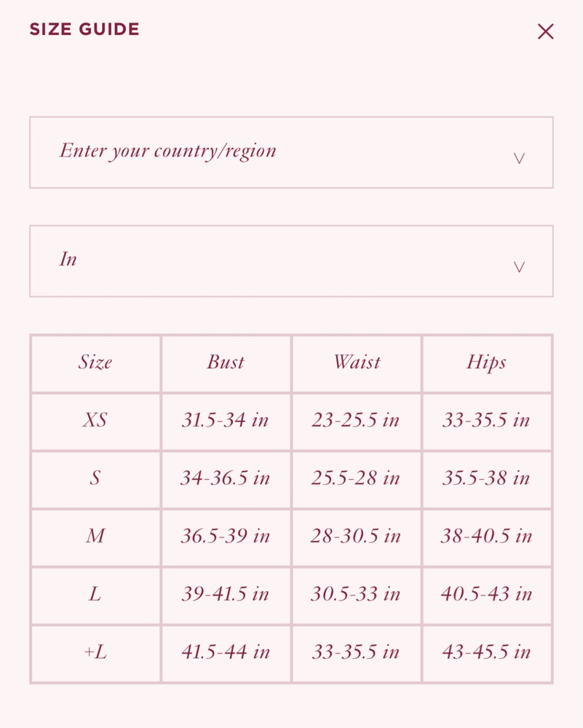
Task: Select the Bust column header
Action: coord(226,363)
